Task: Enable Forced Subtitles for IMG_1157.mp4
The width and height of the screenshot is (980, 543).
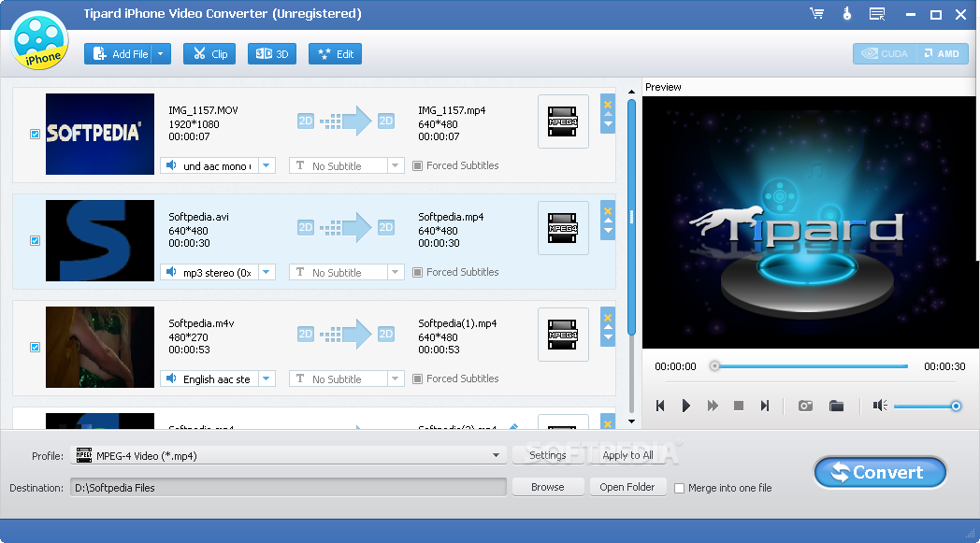Action: coord(417,165)
